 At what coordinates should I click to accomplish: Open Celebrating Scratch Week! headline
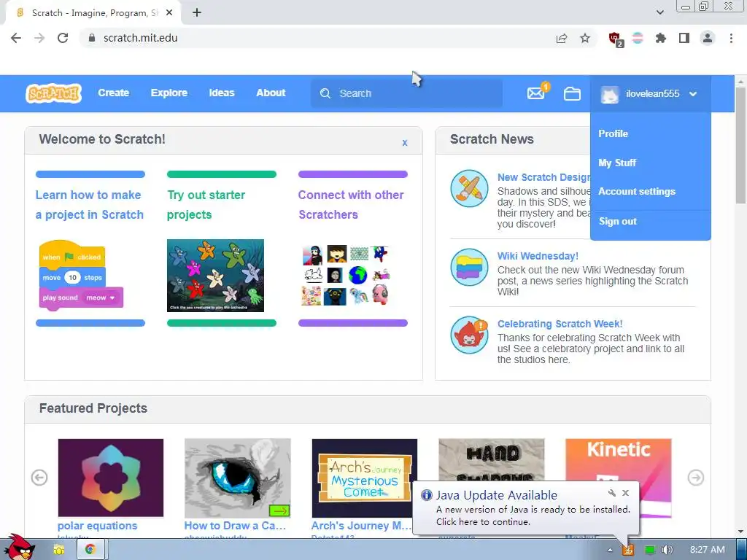[x=560, y=324]
